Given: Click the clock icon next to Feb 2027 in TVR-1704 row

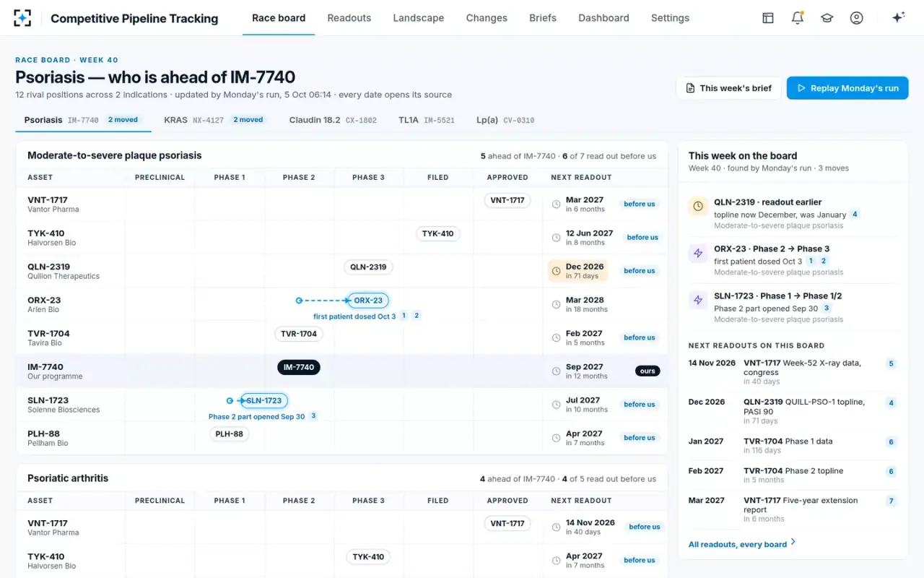Looking at the screenshot, I should coord(556,338).
